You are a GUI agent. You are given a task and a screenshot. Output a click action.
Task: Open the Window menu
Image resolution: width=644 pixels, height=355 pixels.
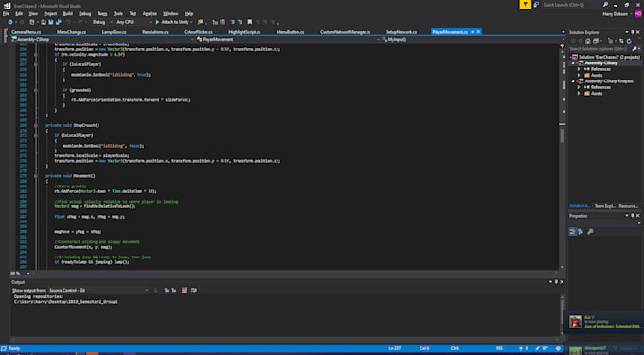tap(170, 14)
